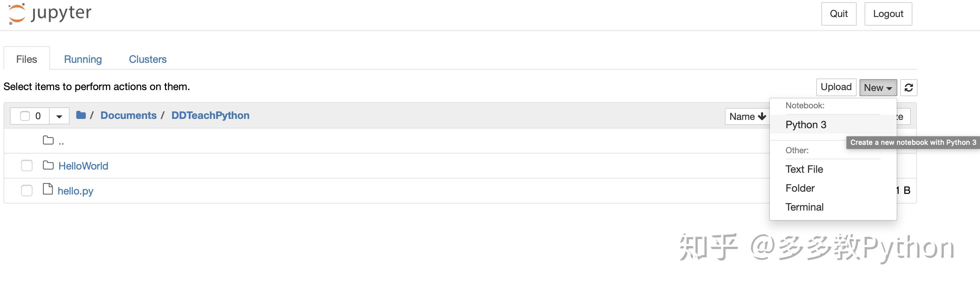Viewport: 980px width, 291px height.
Task: Check the hello.py file checkbox
Action: coord(27,190)
